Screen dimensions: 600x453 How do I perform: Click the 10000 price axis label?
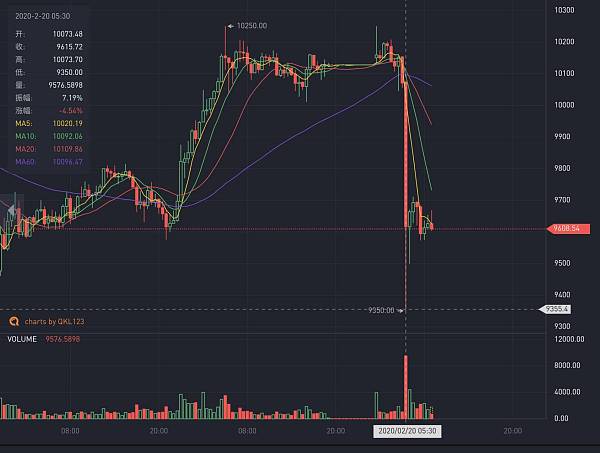click(563, 104)
